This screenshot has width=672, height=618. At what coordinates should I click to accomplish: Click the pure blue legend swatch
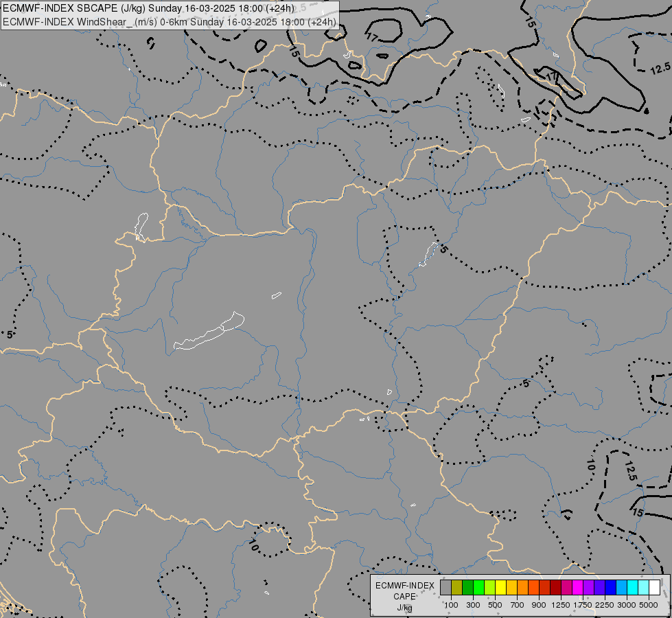click(x=611, y=587)
